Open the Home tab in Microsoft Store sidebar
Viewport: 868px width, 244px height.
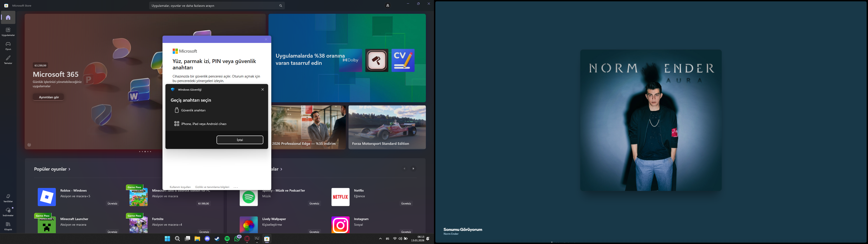point(8,18)
